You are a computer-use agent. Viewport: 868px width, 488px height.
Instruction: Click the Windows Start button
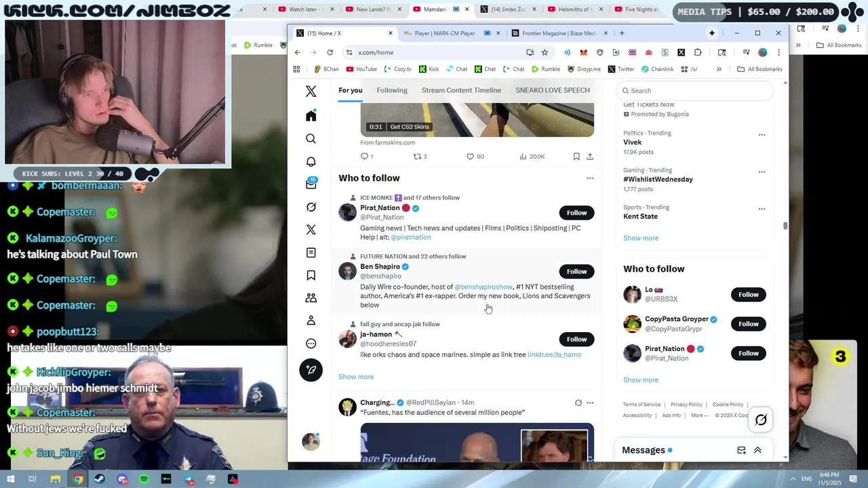click(x=10, y=479)
